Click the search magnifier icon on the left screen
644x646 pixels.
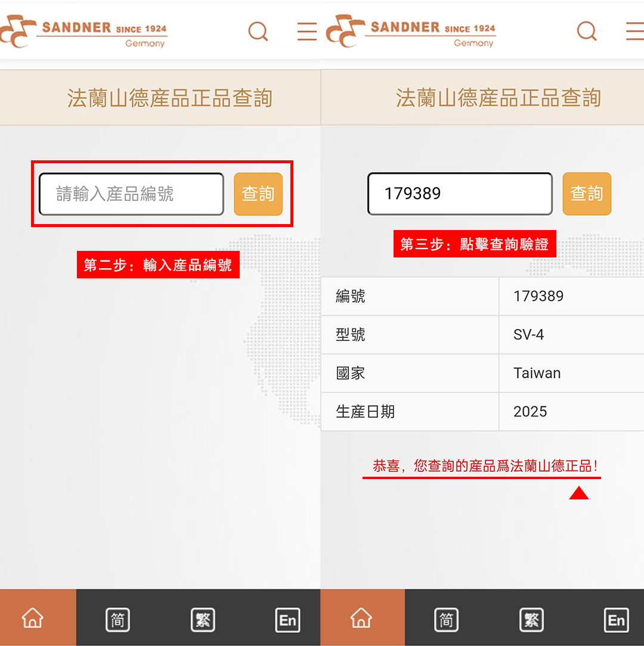pyautogui.click(x=258, y=31)
